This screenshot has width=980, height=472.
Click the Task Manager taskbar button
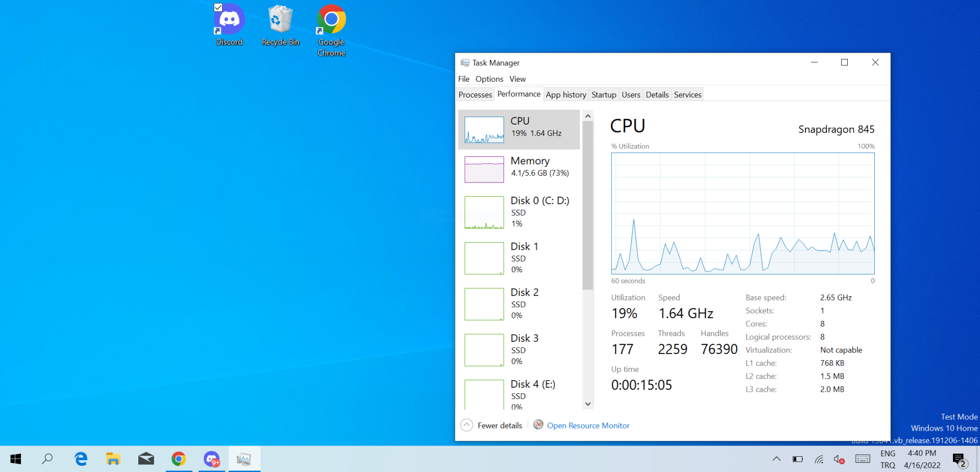244,459
